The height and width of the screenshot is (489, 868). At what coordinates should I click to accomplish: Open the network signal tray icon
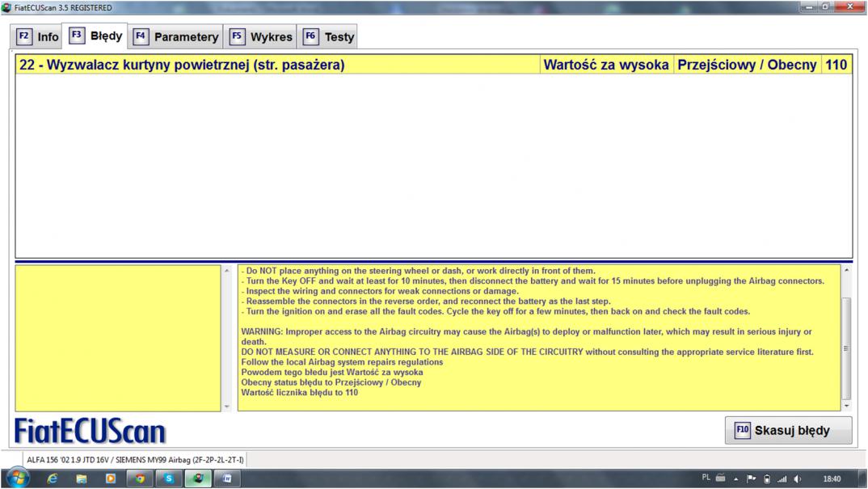(782, 479)
